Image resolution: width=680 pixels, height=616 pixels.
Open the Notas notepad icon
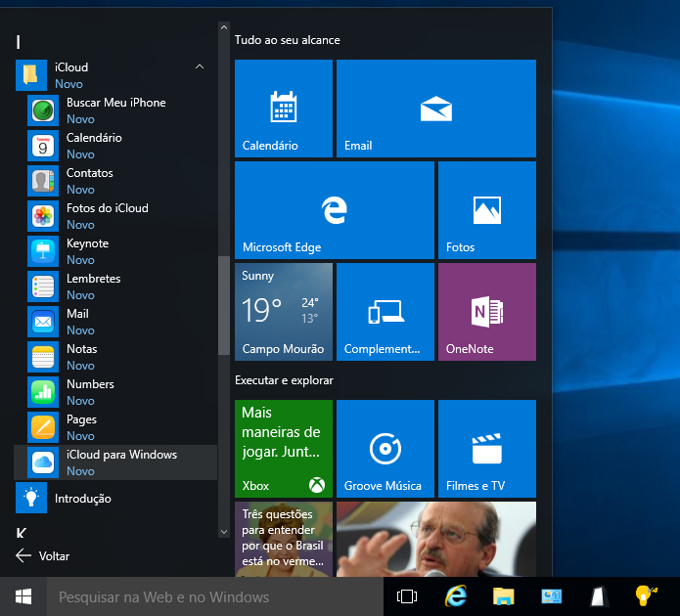[x=43, y=357]
